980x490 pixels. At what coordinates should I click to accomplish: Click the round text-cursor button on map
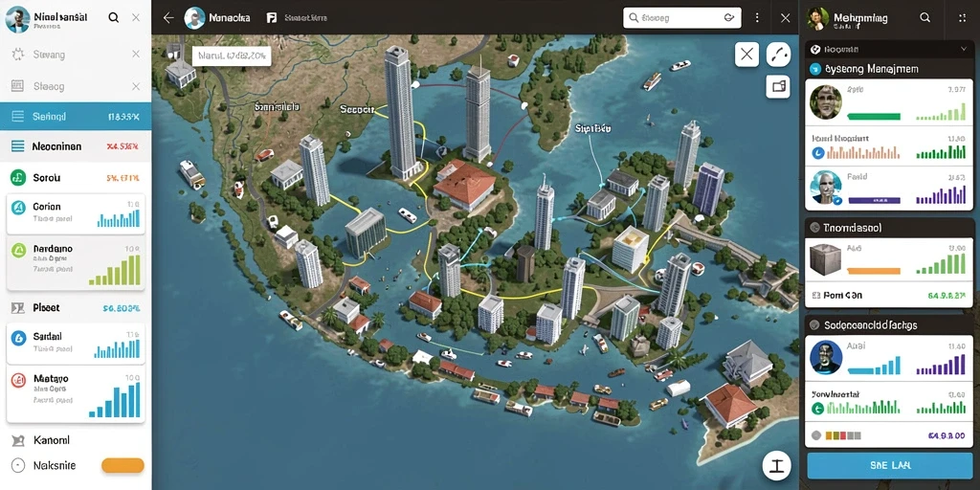(x=777, y=466)
